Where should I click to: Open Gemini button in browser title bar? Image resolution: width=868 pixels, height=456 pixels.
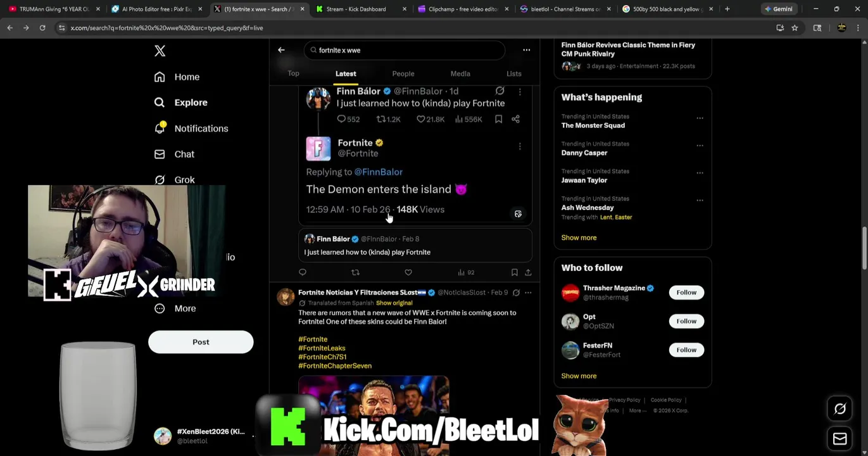tap(778, 9)
